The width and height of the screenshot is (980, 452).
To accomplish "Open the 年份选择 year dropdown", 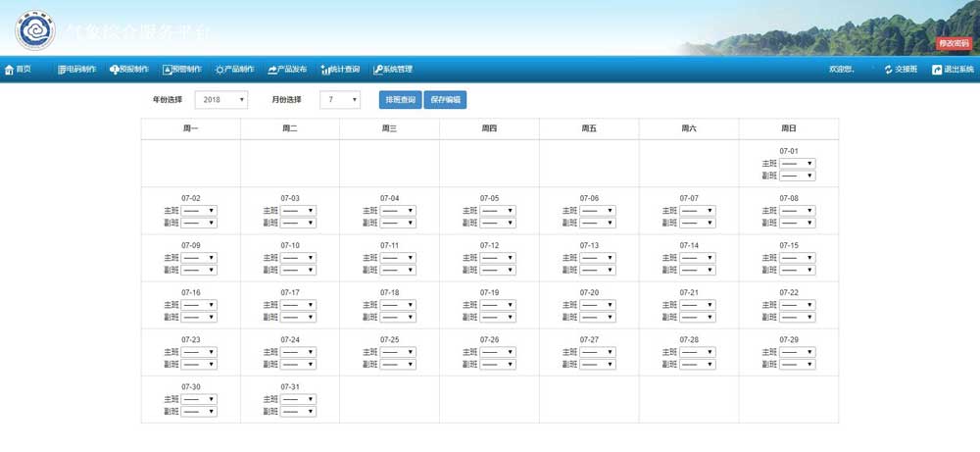I will click(221, 100).
